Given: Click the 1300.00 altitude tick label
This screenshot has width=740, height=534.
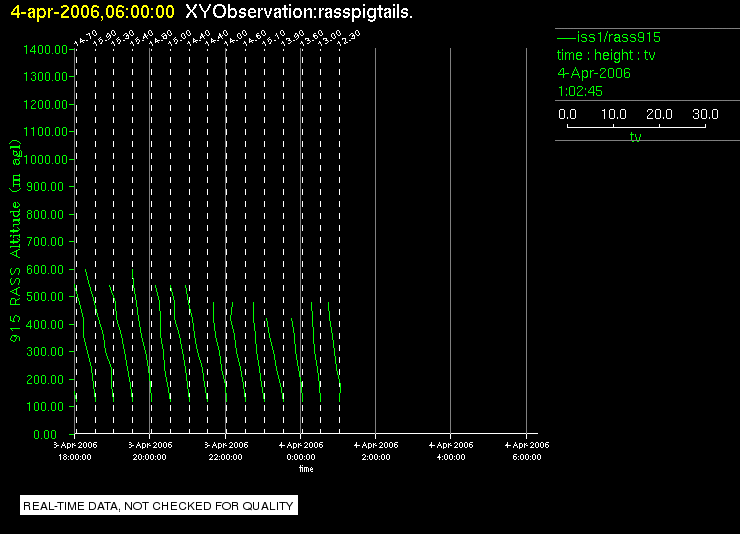Looking at the screenshot, I should pos(45,76).
